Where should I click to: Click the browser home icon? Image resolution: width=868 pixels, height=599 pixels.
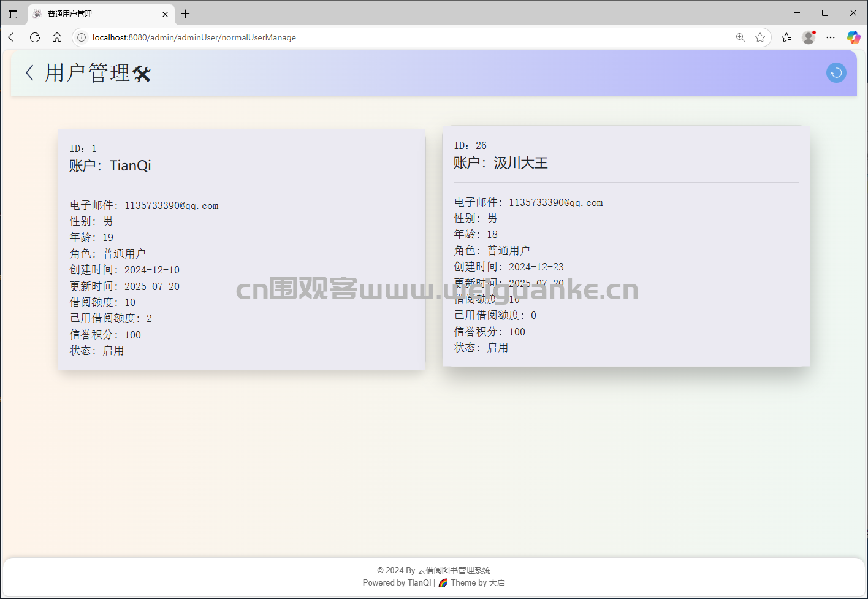[57, 37]
